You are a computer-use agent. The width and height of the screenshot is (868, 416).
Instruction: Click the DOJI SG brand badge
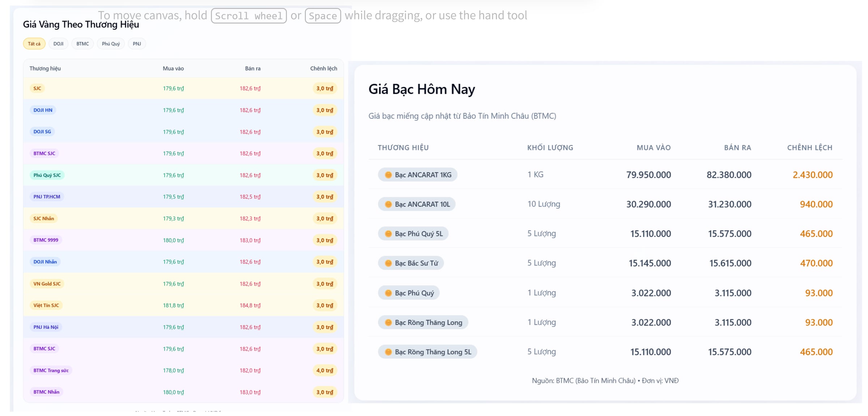(42, 132)
